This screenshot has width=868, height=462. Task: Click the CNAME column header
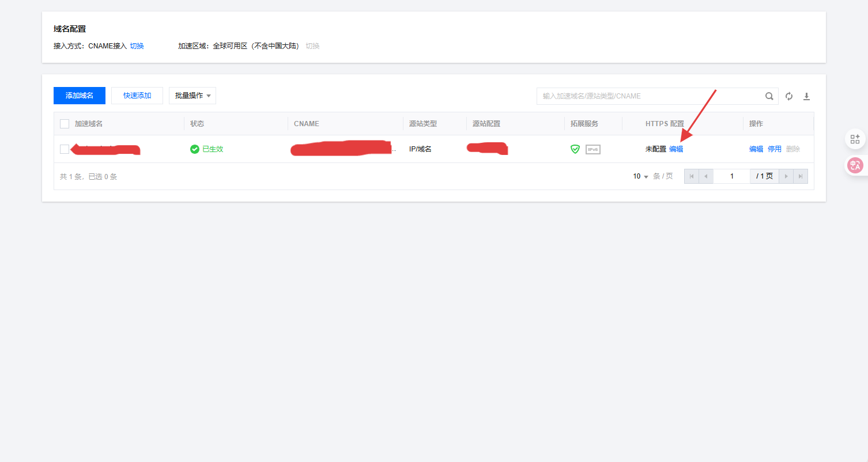307,124
